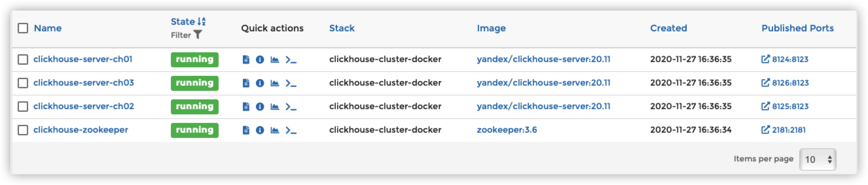Open console icon for clickhouse-zookeeper
Image resolution: width=868 pixels, height=185 pixels.
pyautogui.click(x=291, y=130)
